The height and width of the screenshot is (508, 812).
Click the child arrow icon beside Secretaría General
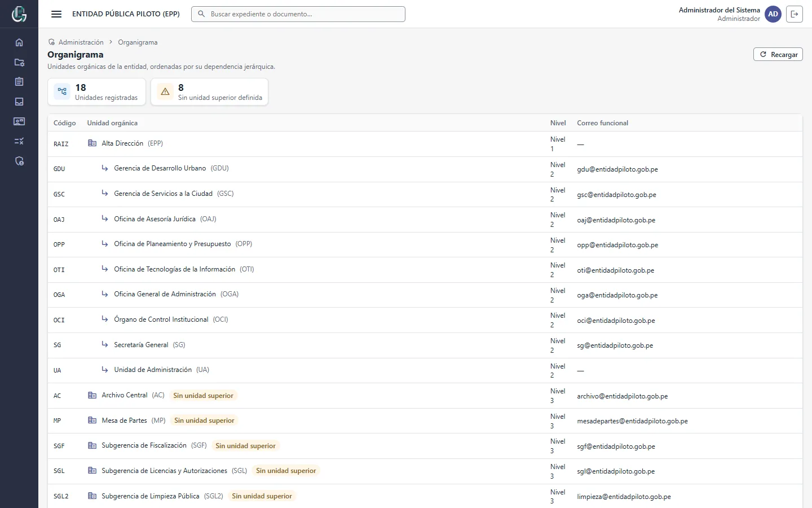[x=105, y=344]
